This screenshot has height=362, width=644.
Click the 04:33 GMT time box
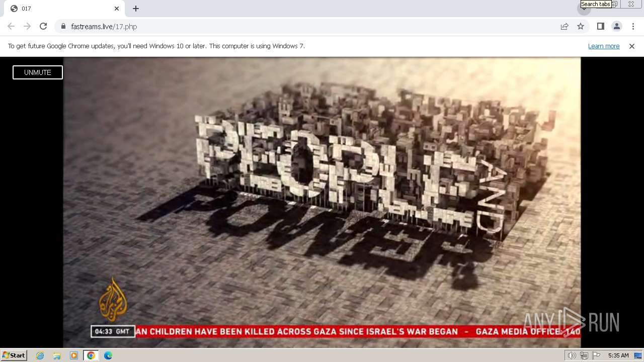point(113,331)
